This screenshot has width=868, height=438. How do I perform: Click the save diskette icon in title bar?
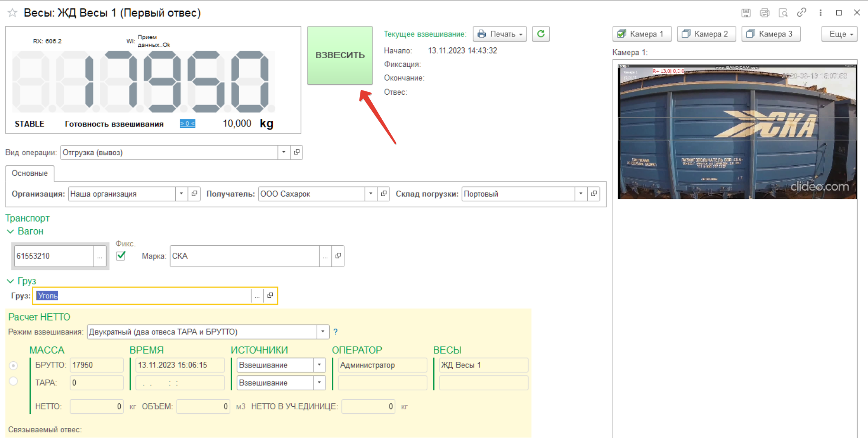click(746, 13)
